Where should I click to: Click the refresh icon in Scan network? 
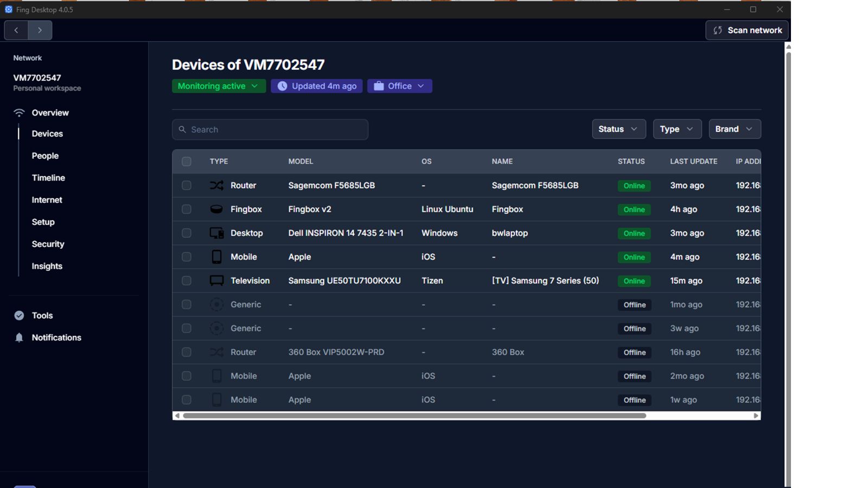[718, 30]
